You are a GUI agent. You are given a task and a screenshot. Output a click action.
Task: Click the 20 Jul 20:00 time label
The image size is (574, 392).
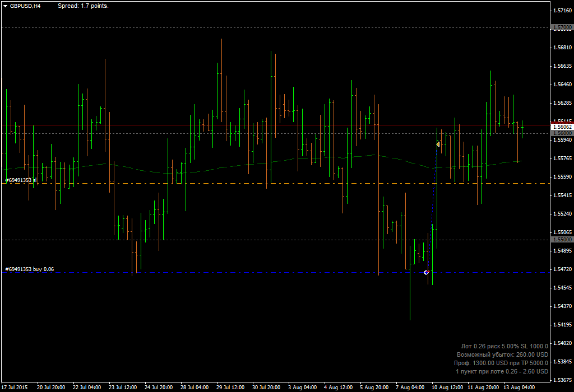coord(51,388)
